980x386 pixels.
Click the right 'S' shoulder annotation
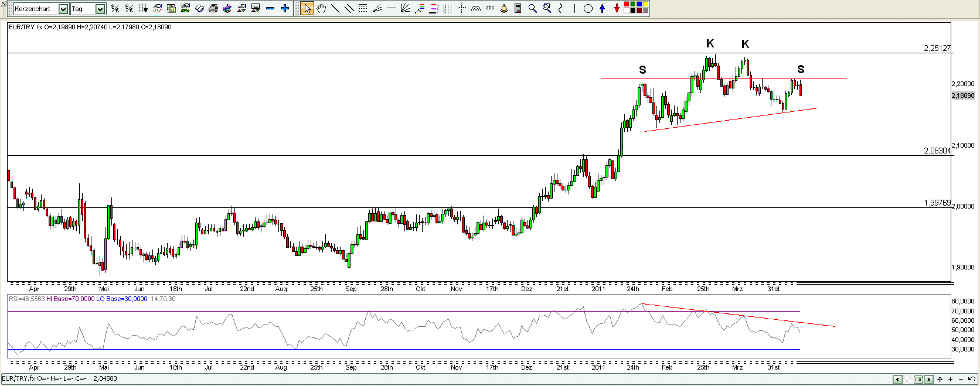click(801, 70)
